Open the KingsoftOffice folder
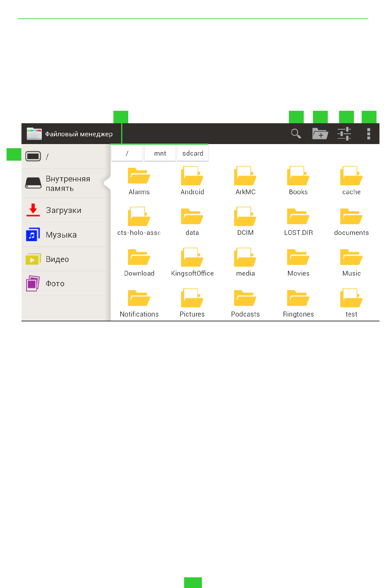Viewport: 386px width, 588px height. [192, 262]
